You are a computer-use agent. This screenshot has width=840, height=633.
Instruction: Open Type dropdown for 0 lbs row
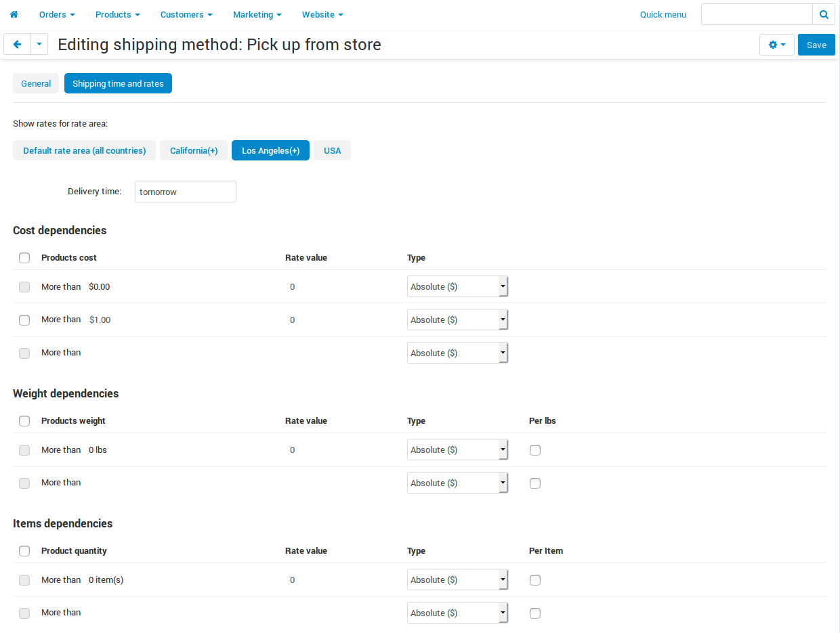point(457,450)
